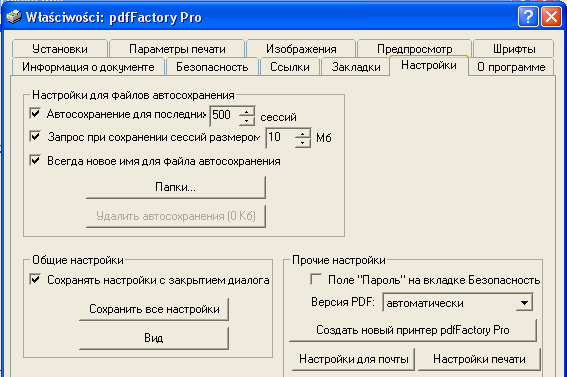
Task: Click the sessions count field showing 500
Action: tap(224, 116)
